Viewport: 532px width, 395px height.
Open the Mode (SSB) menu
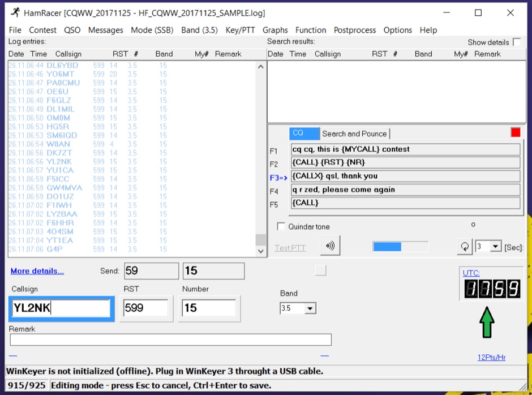(152, 30)
